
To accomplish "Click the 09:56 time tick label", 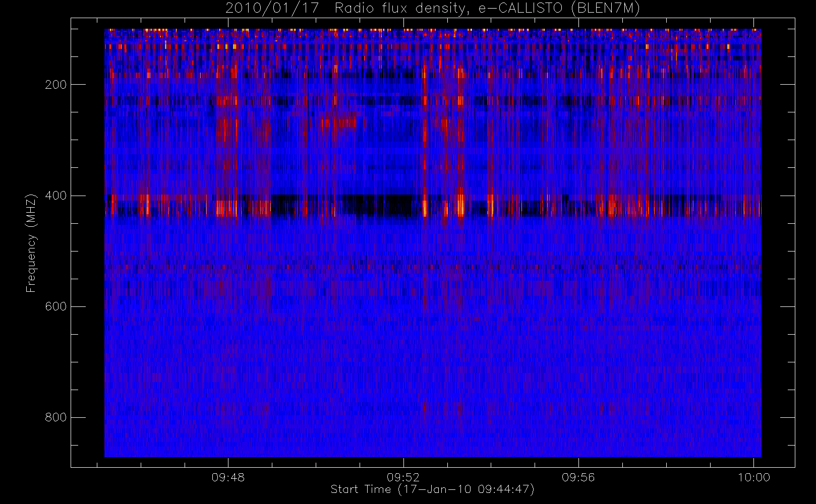I will pos(578,477).
